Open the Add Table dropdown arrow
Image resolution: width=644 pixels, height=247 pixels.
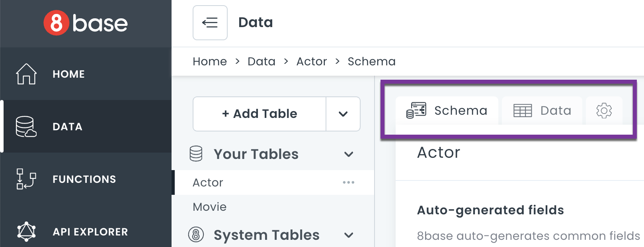point(343,114)
